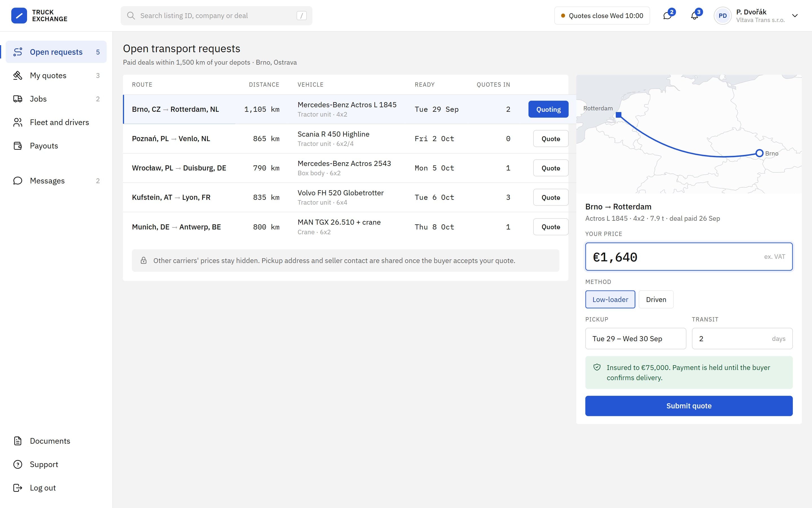This screenshot has height=508, width=812.
Task: Navigate to Payouts page
Action: point(56,146)
